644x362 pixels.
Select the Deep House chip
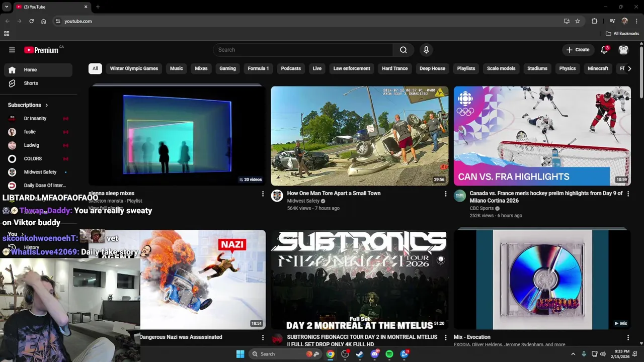click(432, 68)
